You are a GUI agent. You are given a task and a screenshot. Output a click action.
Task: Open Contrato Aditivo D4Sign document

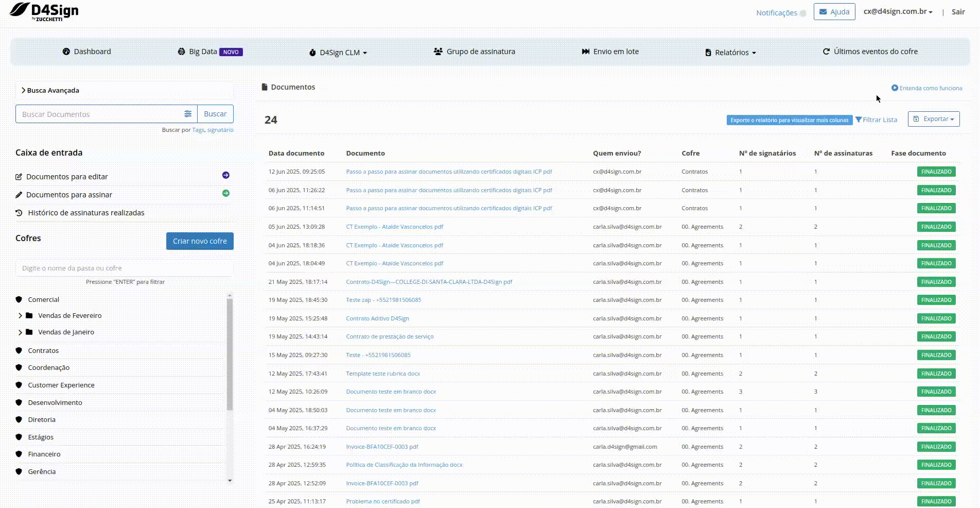click(x=377, y=318)
